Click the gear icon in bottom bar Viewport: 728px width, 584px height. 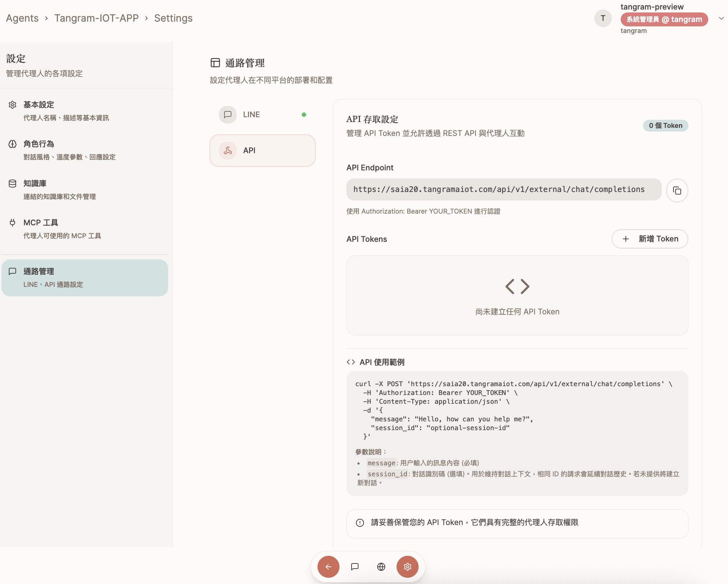tap(408, 567)
